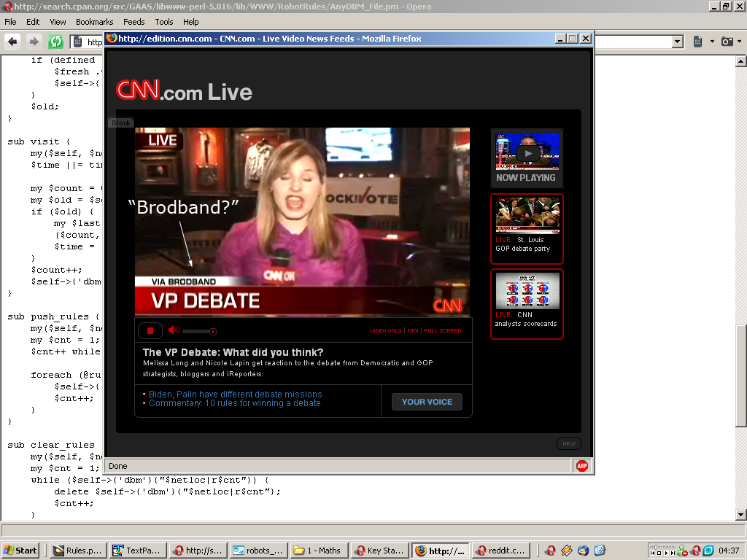747x560 pixels.
Task: Click the Adblock Plus ABP status icon
Action: click(582, 466)
